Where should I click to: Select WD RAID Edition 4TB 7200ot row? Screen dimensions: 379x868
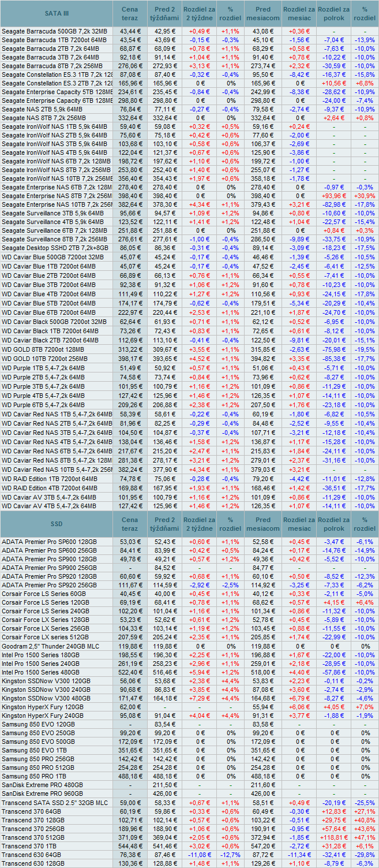click(189, 487)
